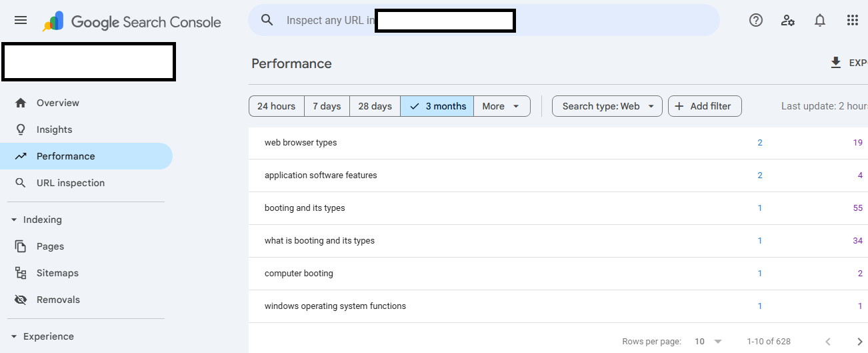868x353 pixels.
Task: Open the Sitemaps page
Action: (86, 273)
